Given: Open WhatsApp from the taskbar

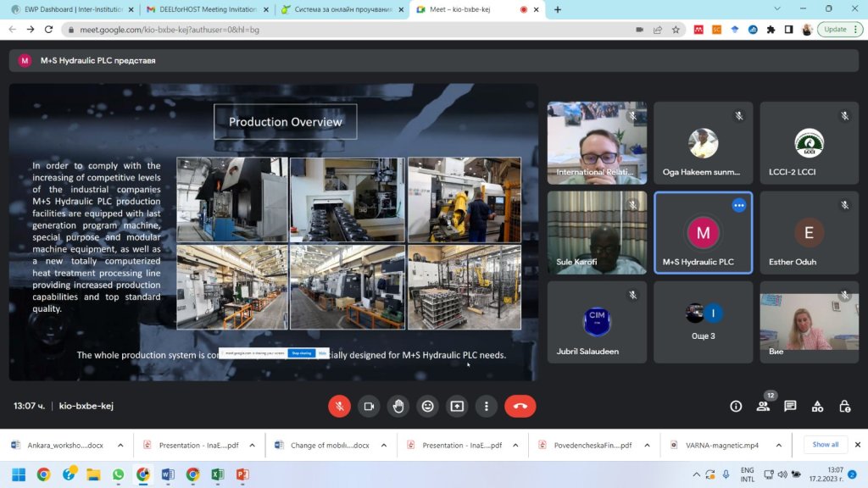Looking at the screenshot, I should [118, 474].
